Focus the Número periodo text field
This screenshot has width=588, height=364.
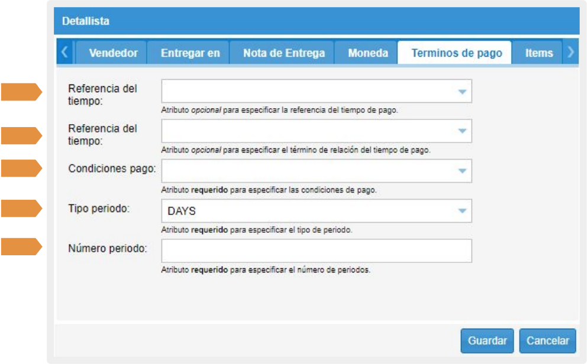[316, 251]
